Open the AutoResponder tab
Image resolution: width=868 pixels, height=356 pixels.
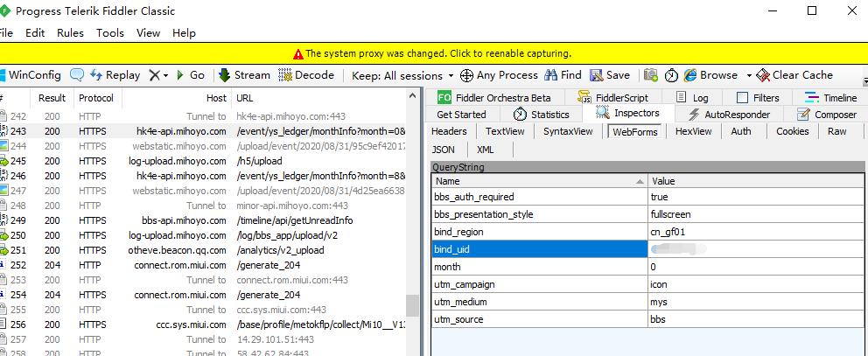coord(729,115)
